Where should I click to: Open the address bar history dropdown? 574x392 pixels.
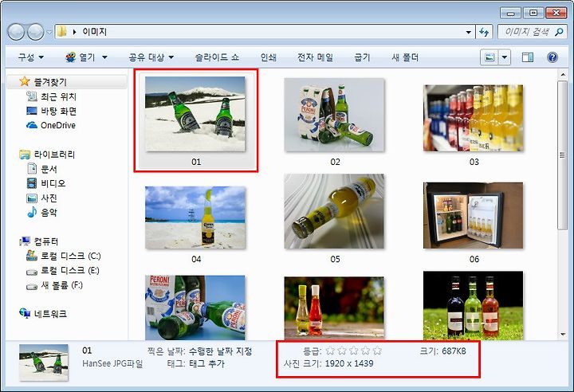click(468, 32)
